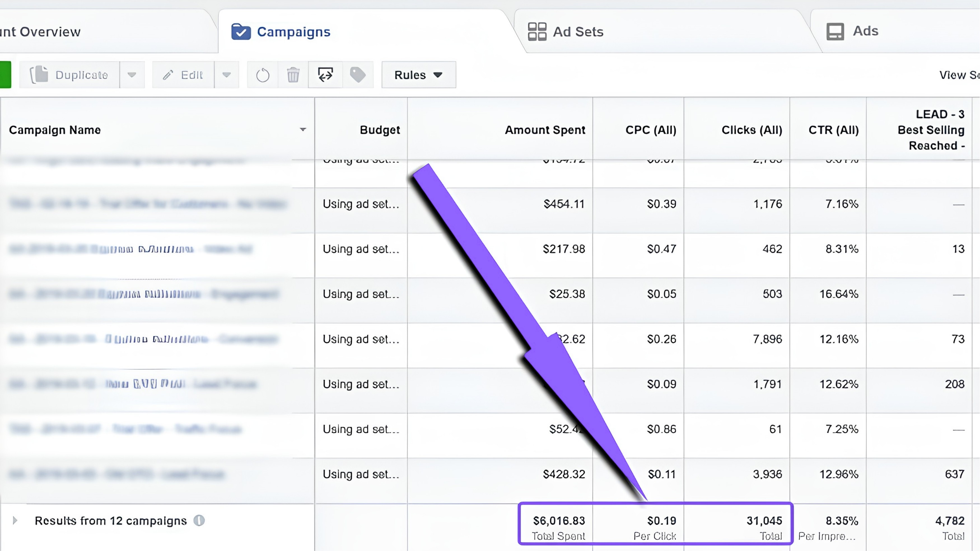This screenshot has height=551, width=980.
Task: Click the Campaigns tab folder icon
Action: [241, 32]
